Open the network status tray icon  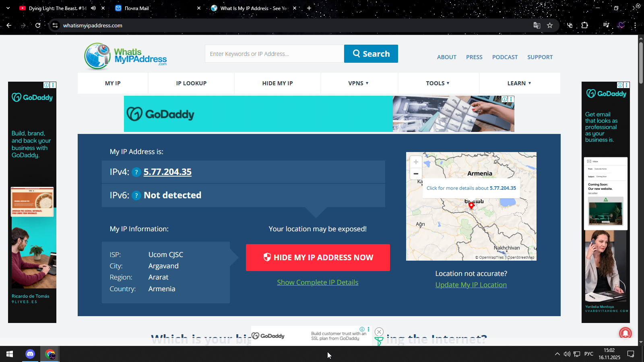[577, 354]
